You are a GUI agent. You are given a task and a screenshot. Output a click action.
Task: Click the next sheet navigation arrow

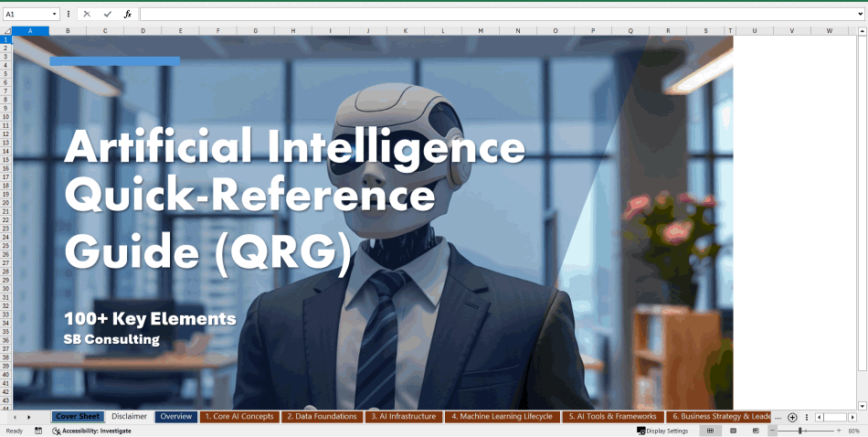29,417
